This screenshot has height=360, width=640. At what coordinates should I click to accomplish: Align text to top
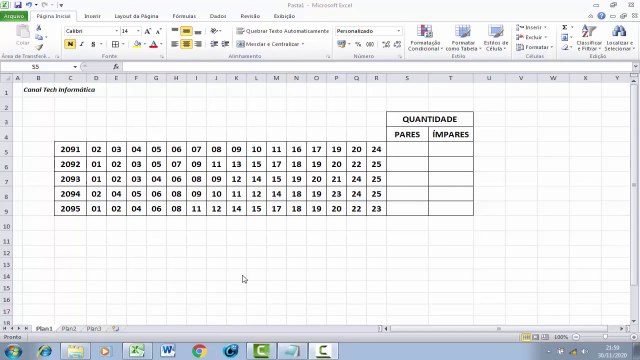pyautogui.click(x=175, y=31)
